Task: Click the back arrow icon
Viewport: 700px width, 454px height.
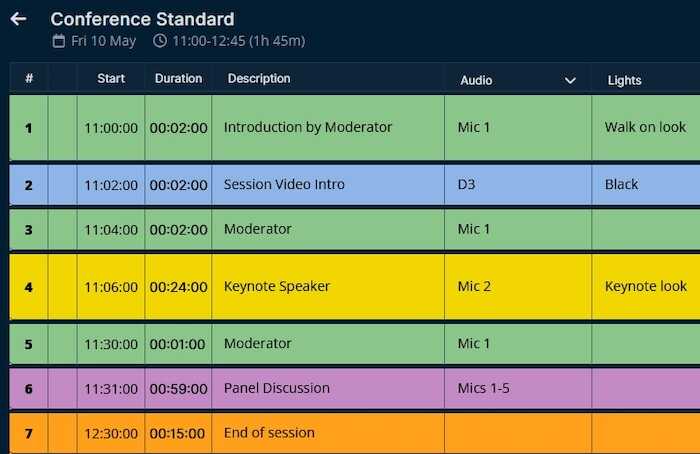Action: 18,19
